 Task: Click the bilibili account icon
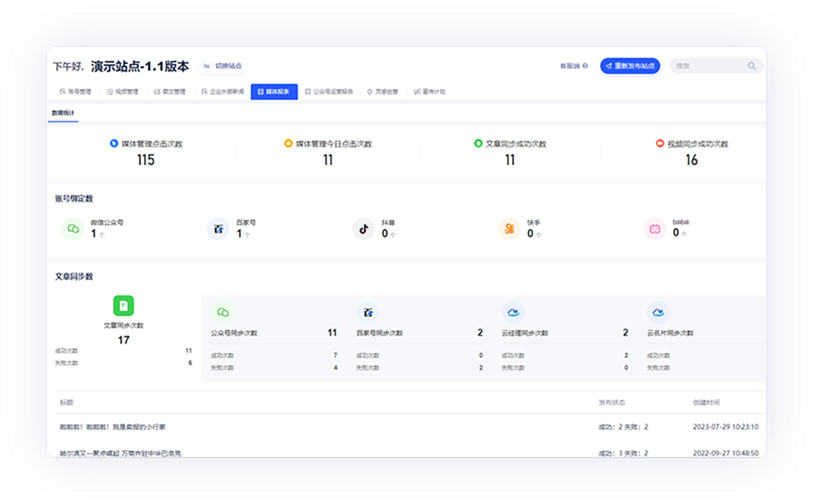(655, 229)
